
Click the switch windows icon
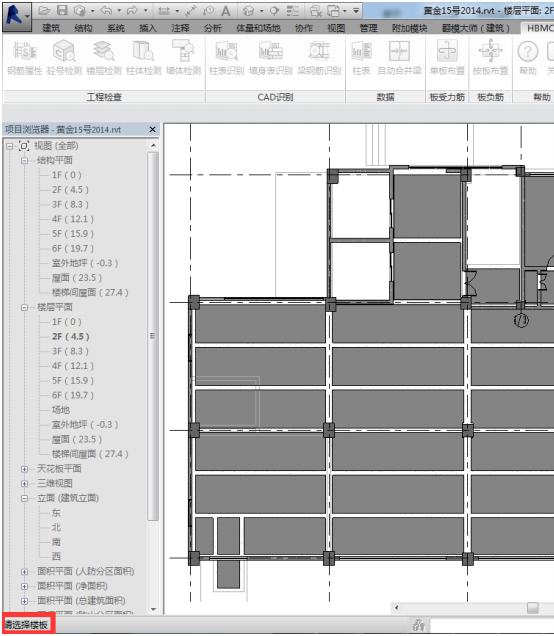[333, 11]
